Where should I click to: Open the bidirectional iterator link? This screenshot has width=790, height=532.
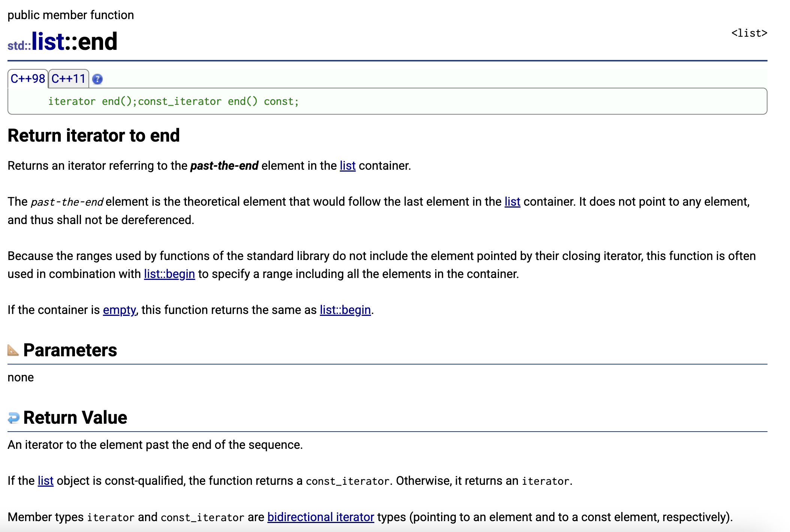tap(320, 517)
